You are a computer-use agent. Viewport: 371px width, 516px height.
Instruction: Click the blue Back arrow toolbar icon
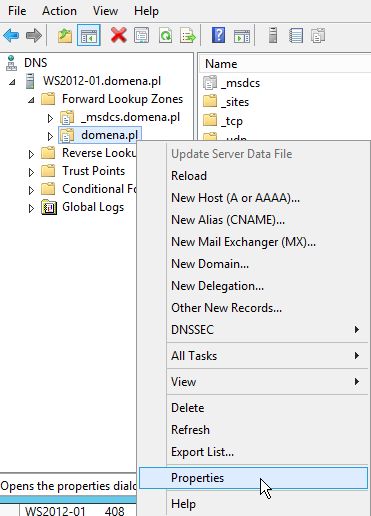(x=11, y=35)
